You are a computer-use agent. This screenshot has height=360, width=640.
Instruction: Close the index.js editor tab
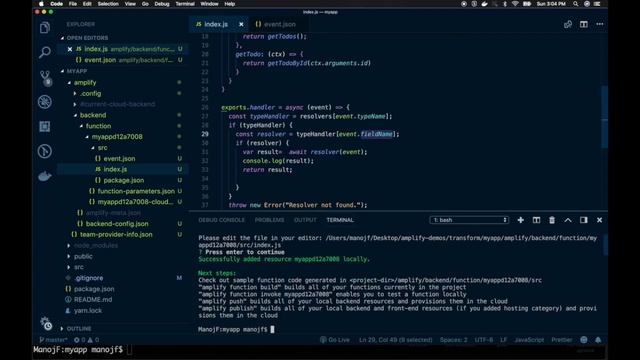(241, 24)
